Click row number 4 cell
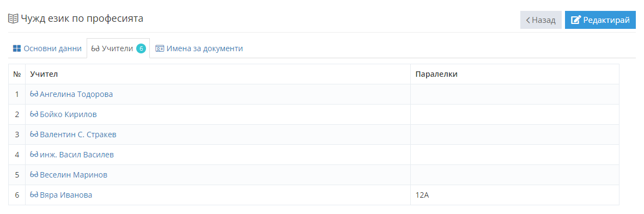 tap(17, 155)
